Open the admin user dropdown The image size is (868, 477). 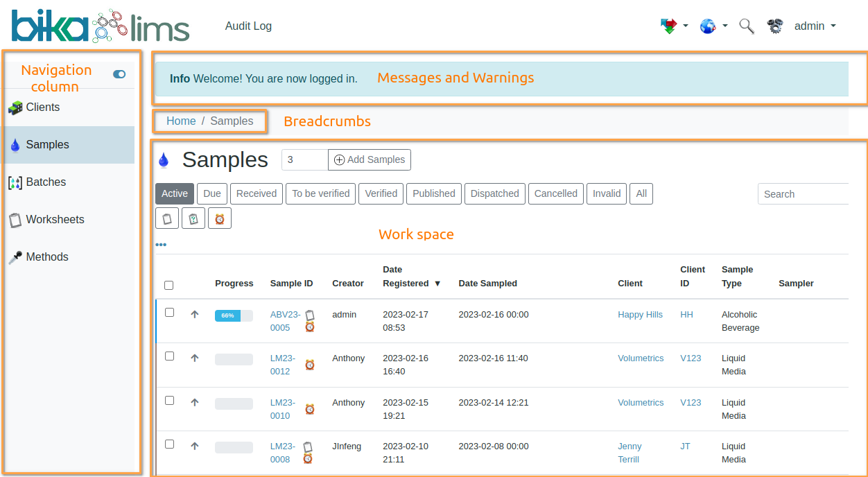tap(815, 26)
